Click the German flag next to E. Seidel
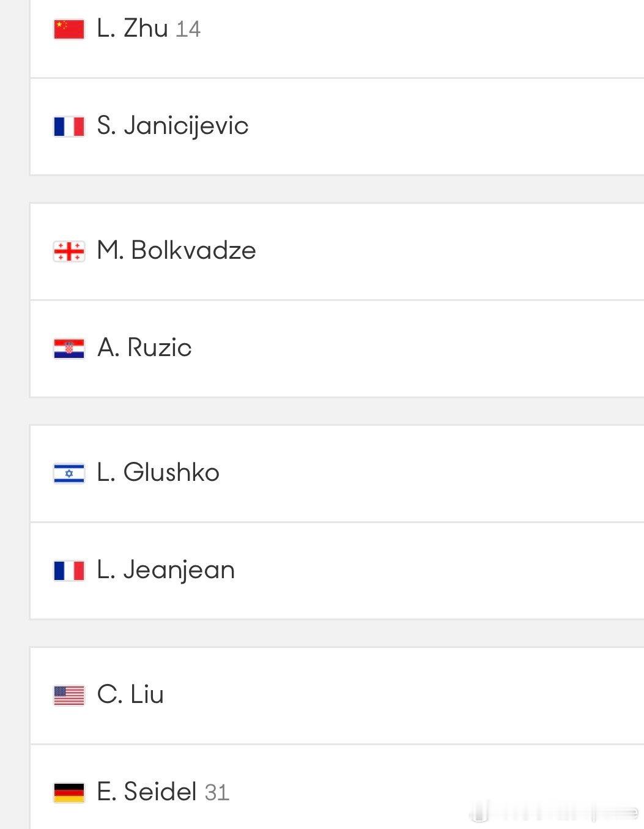 (68, 792)
